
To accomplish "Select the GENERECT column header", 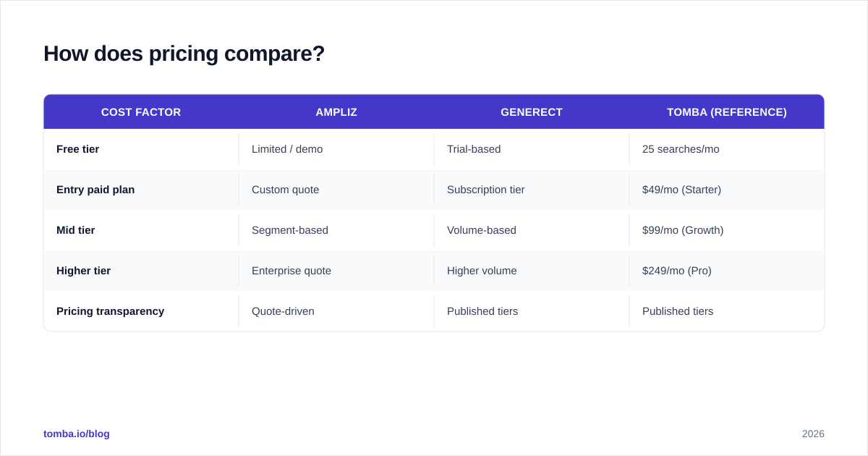I will tap(532, 112).
